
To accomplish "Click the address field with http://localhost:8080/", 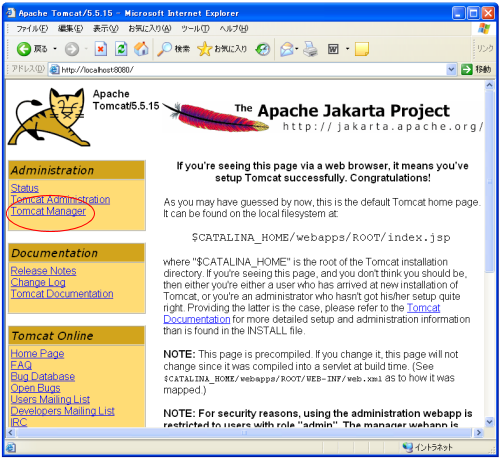I will (x=253, y=70).
